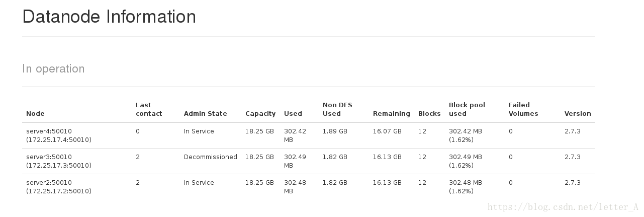
Task: Click the Non DFS Used column header
Action: 337,109
